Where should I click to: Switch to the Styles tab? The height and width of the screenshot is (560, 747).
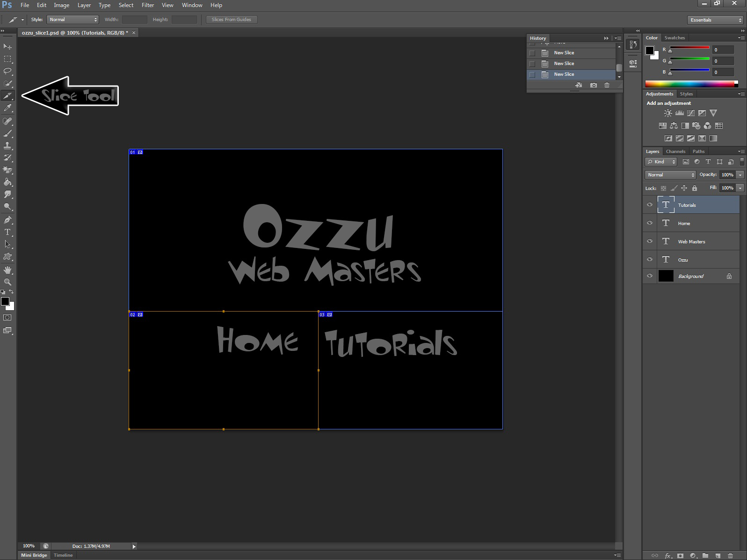tap(686, 94)
